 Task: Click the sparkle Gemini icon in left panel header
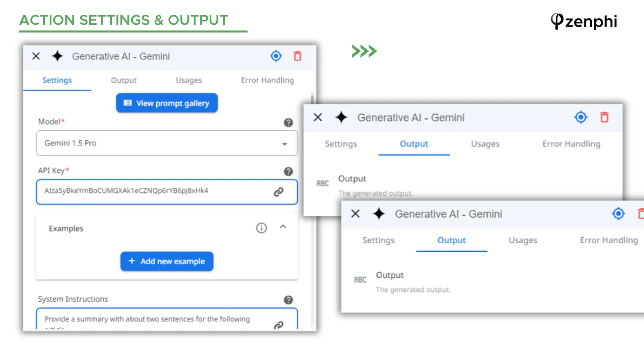57,56
